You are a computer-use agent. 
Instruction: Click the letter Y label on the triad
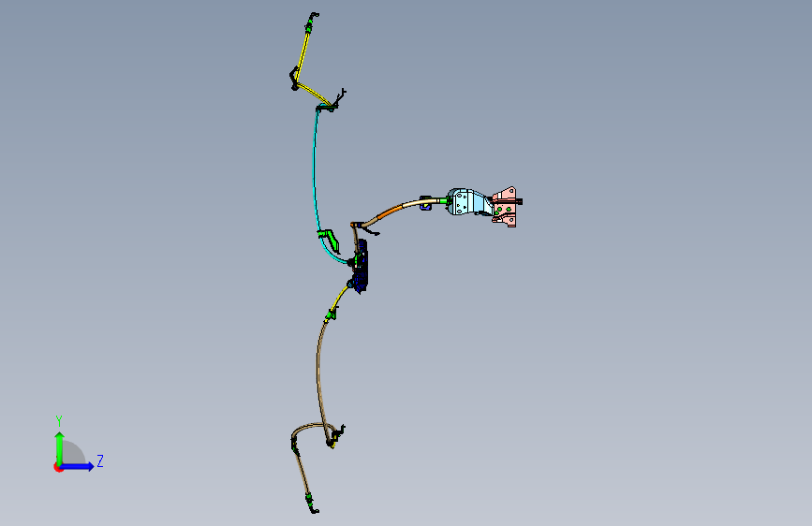(x=59, y=420)
